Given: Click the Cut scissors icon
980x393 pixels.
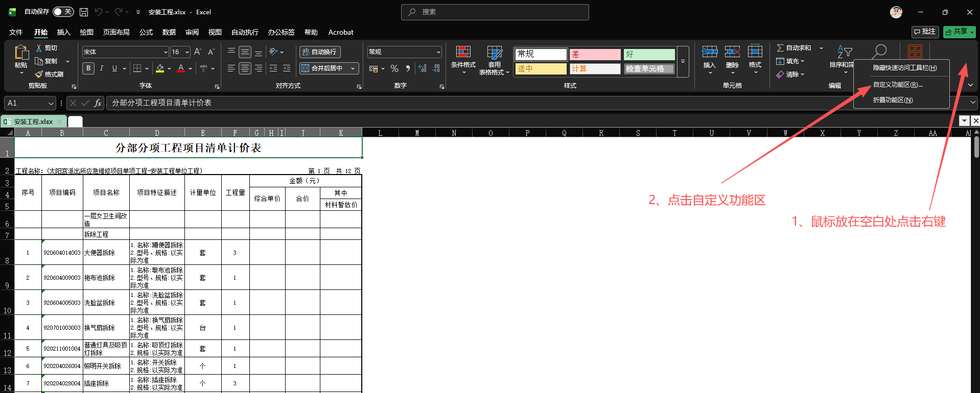Looking at the screenshot, I should (39, 47).
